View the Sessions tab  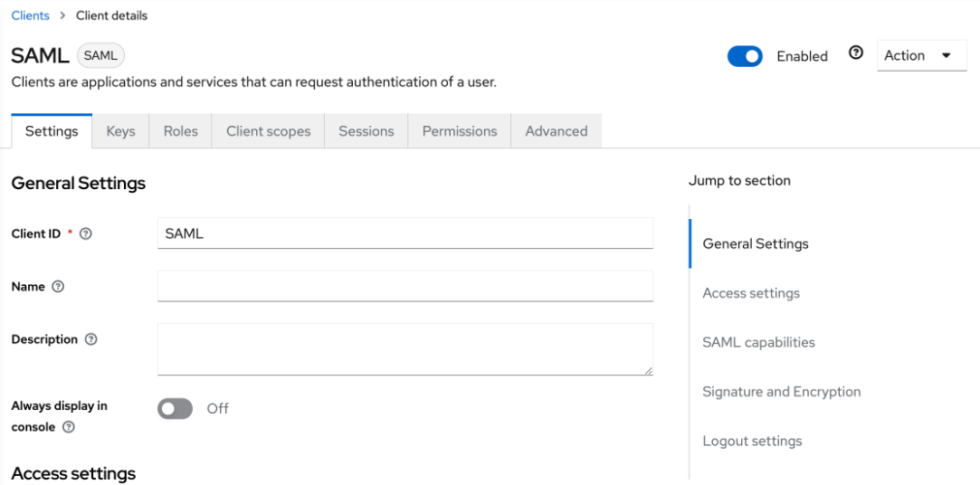[366, 131]
